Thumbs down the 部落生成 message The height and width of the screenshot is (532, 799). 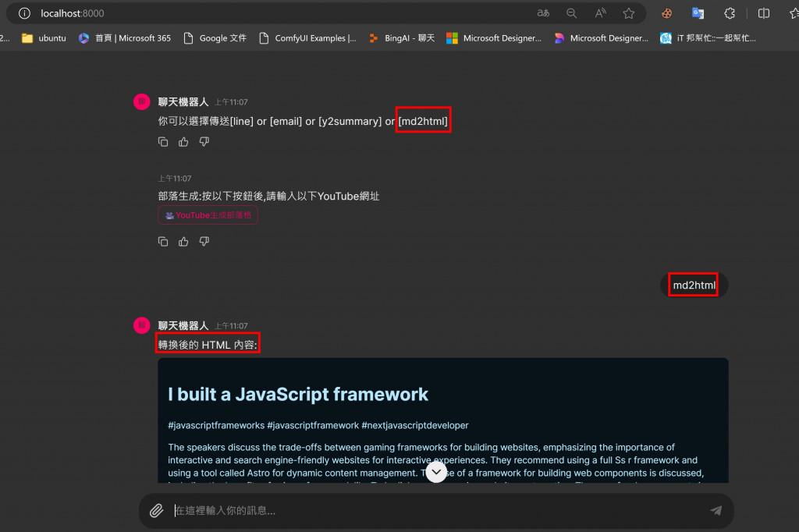[204, 242]
